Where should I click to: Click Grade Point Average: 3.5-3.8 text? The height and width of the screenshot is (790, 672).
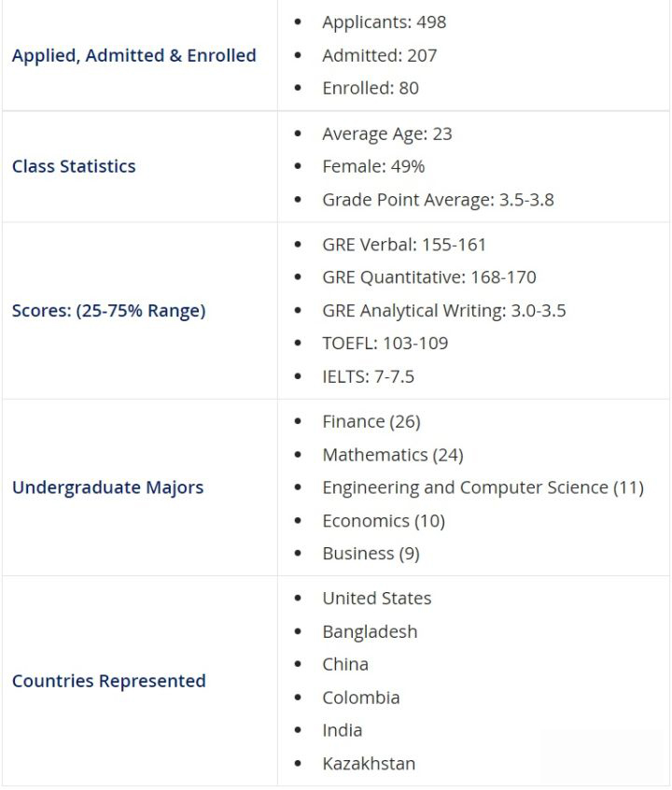438,199
